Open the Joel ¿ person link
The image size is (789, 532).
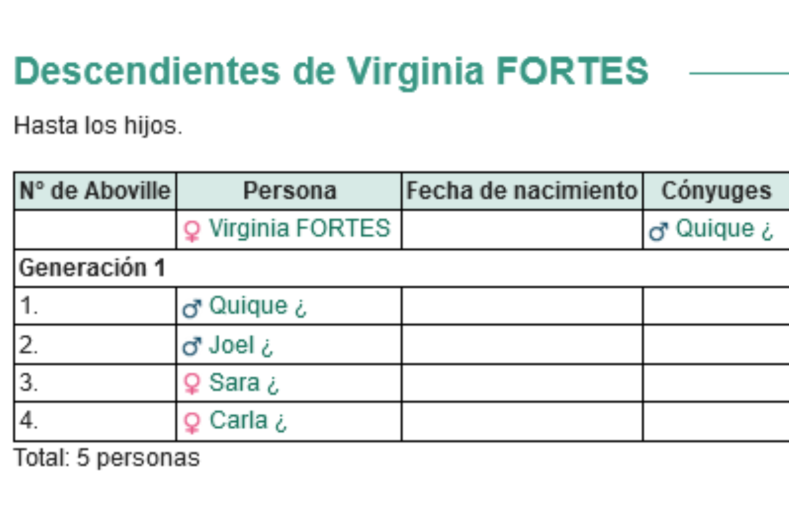241,345
